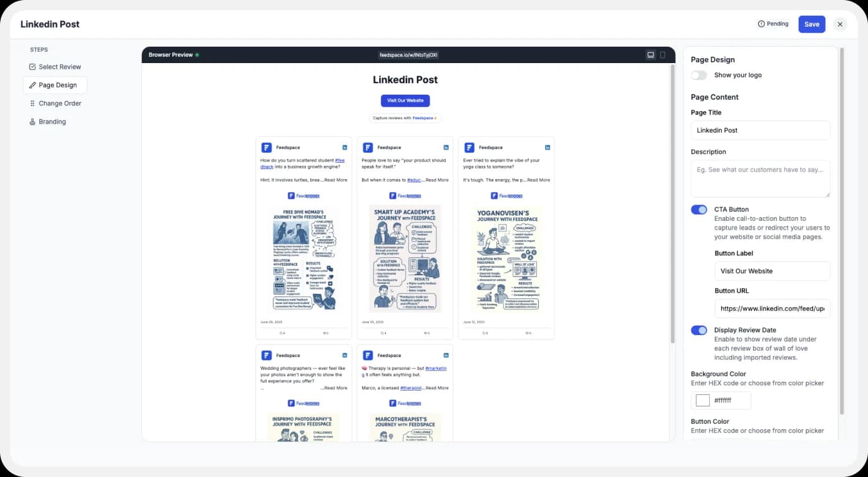
Task: Click the Pending status info icon
Action: click(x=761, y=24)
